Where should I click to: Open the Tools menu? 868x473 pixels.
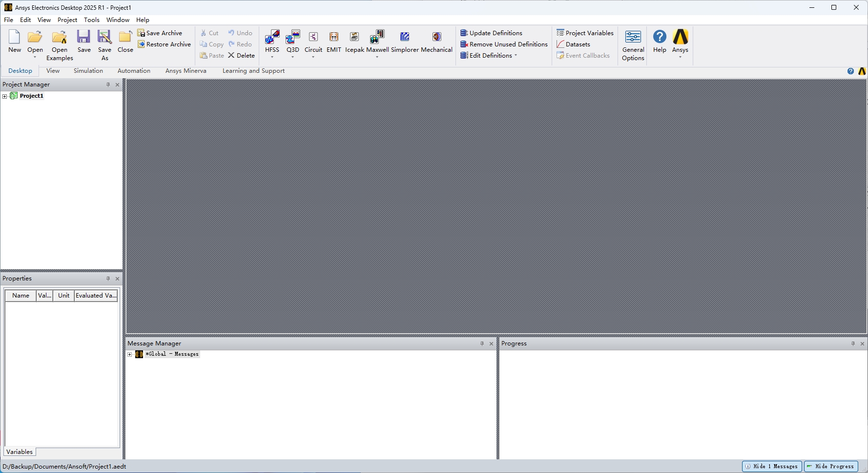tap(91, 20)
